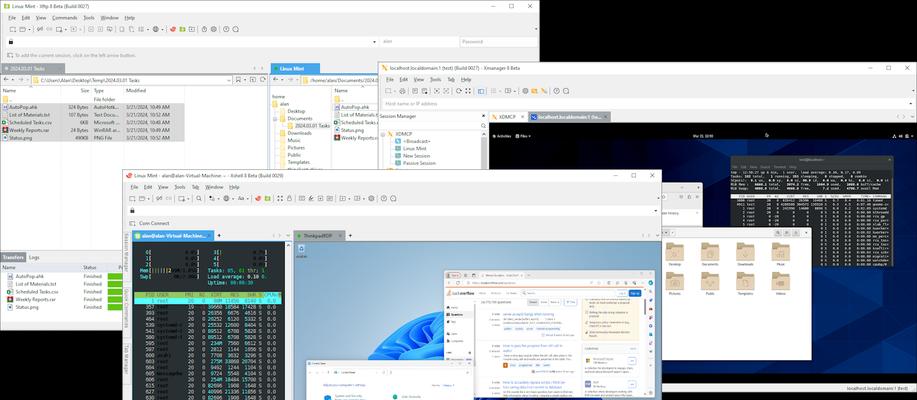The width and height of the screenshot is (917, 400).
Task: Click the help icon in Xmanager toolbar
Action: [x=556, y=91]
